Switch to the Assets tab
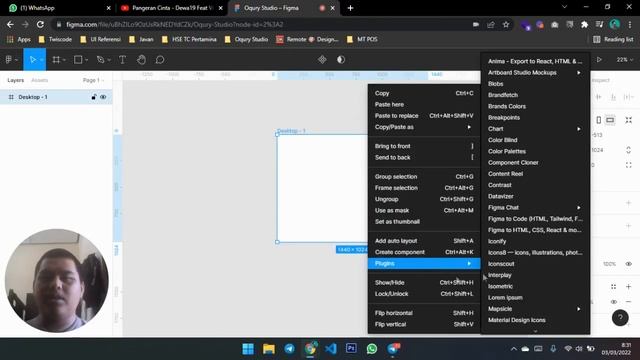640x360 pixels. pos(40,80)
